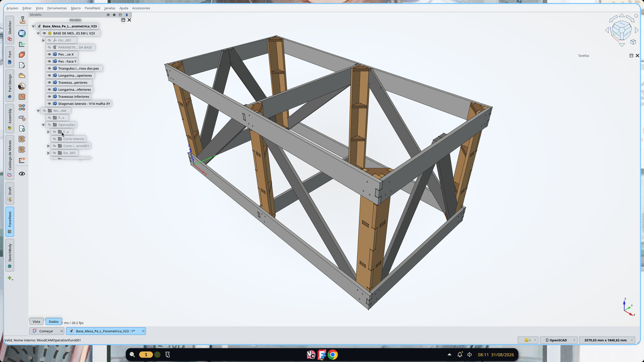Click the nesting node diagram icon
This screenshot has height=362, width=644.
(22, 108)
